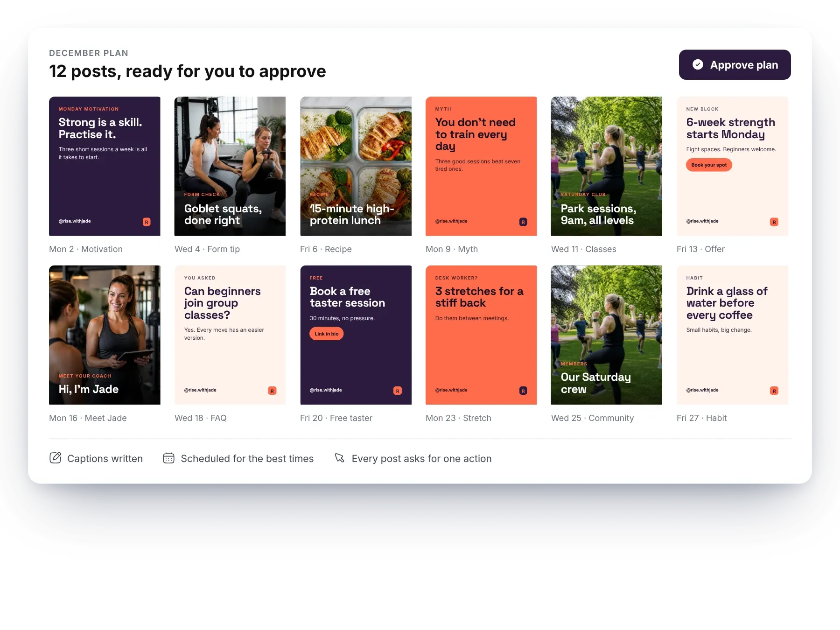Select the 3 stretches for a stiff back post
The height and width of the screenshot is (630, 840).
tap(481, 335)
